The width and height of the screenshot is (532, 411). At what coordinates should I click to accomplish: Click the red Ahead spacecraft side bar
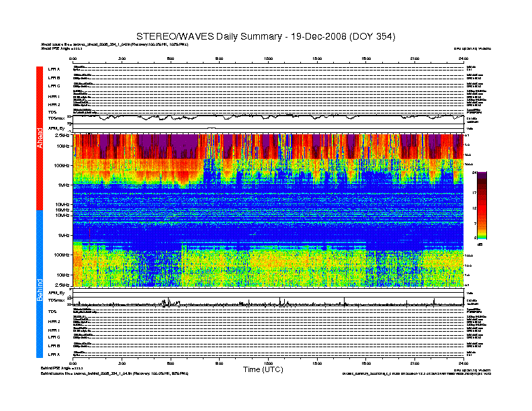(x=40, y=138)
